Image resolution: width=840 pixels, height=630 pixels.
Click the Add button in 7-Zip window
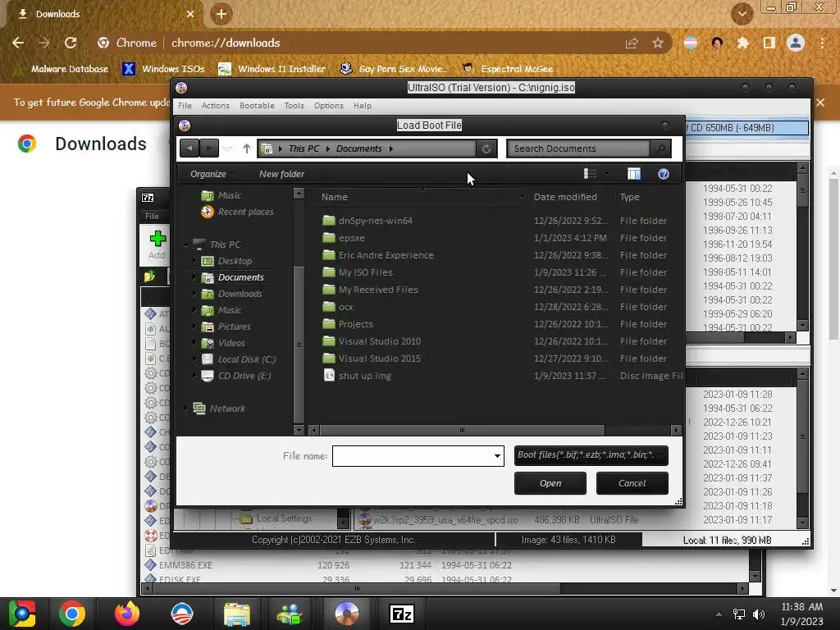[157, 244]
